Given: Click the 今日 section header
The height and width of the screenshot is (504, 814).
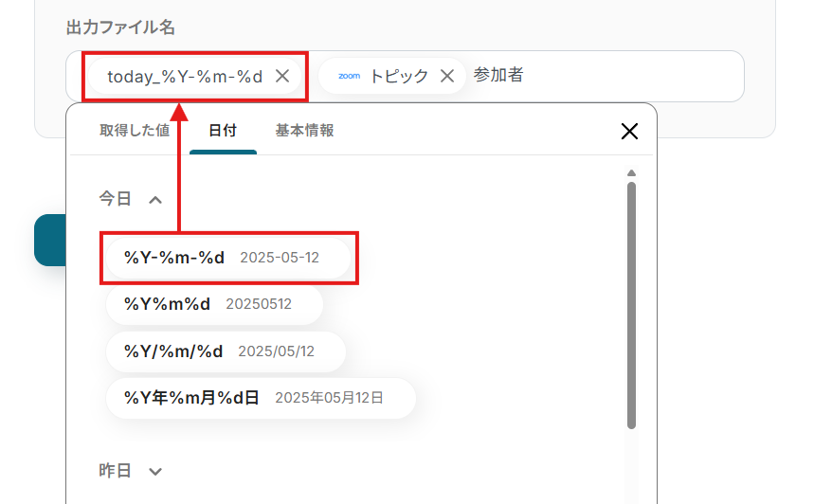Looking at the screenshot, I should point(117,199).
